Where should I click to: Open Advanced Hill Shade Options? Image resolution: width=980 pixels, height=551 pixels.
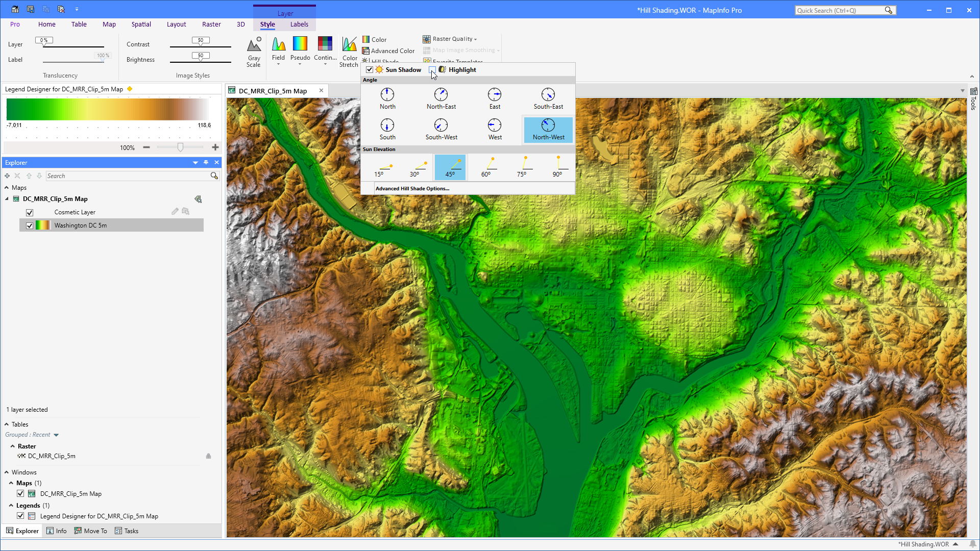(412, 189)
